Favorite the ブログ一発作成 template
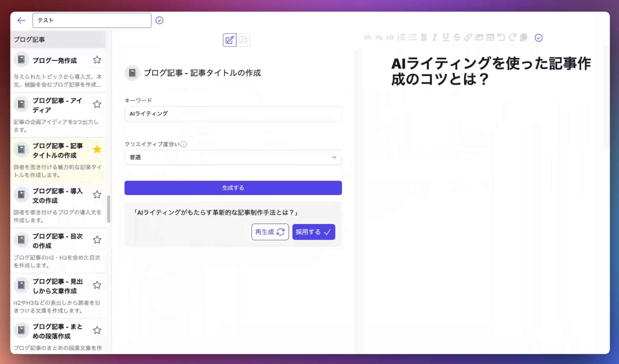 point(97,60)
